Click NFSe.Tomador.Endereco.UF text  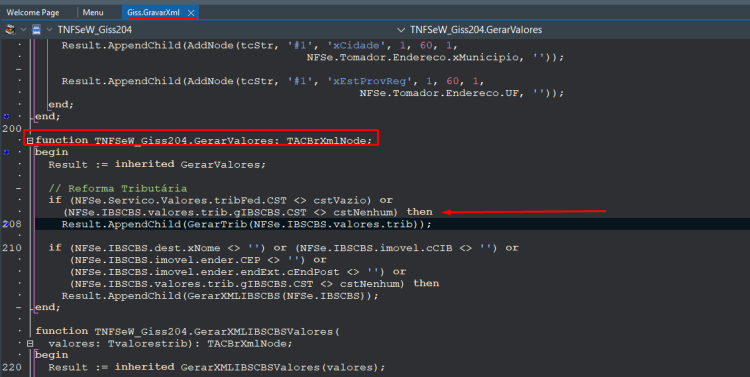tap(439, 93)
